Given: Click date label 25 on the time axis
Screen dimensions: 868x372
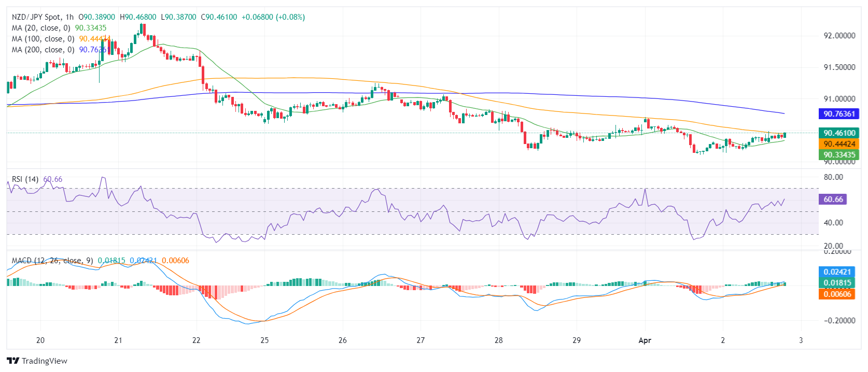Looking at the screenshot, I should (x=264, y=340).
